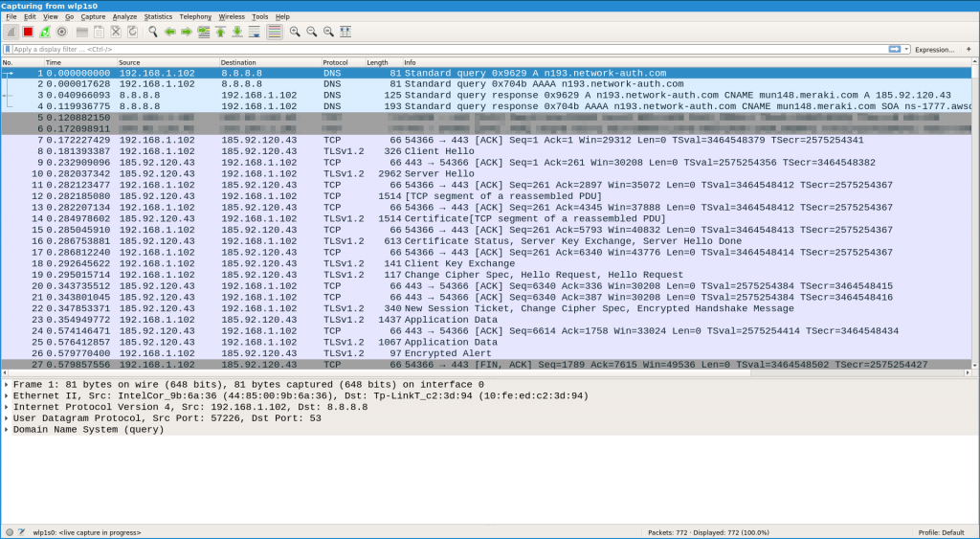Expand the Ethernet II details row

point(7,395)
